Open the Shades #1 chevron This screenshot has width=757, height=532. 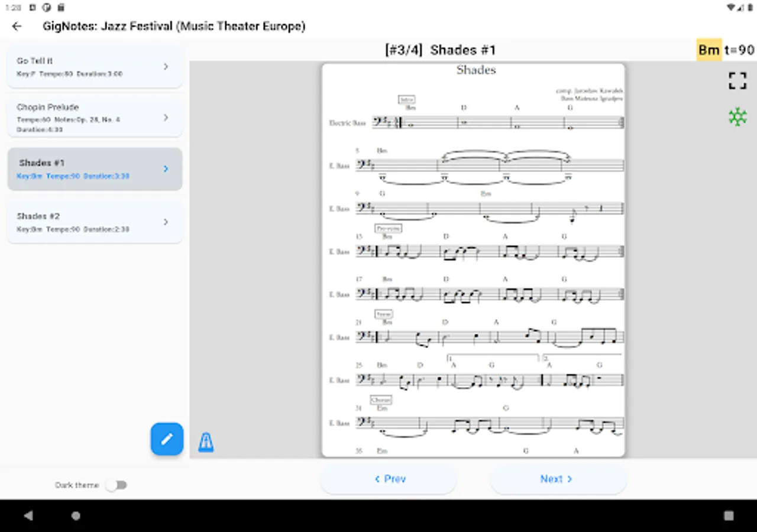coord(166,169)
